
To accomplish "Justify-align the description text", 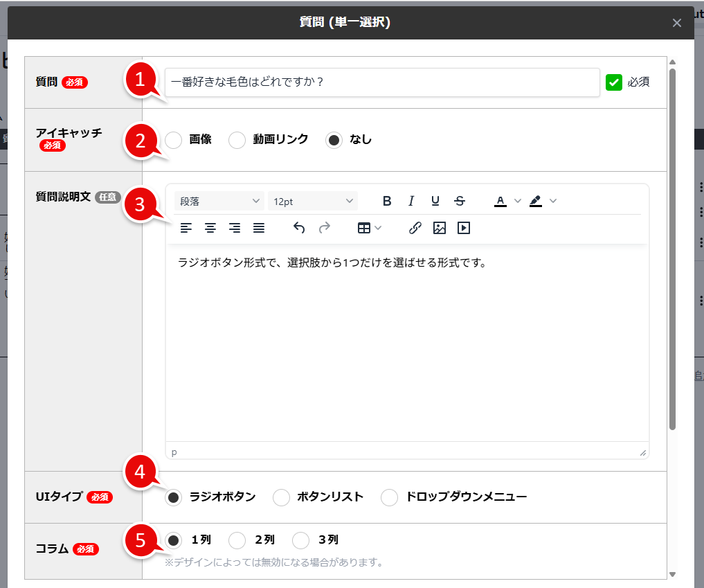I will click(x=258, y=227).
